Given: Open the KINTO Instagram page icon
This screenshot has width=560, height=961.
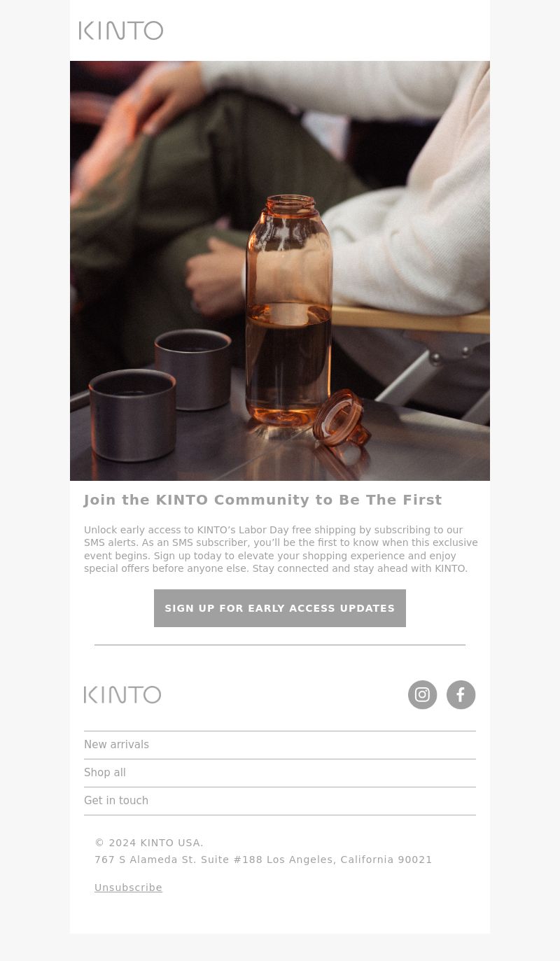Looking at the screenshot, I should pyautogui.click(x=423, y=695).
